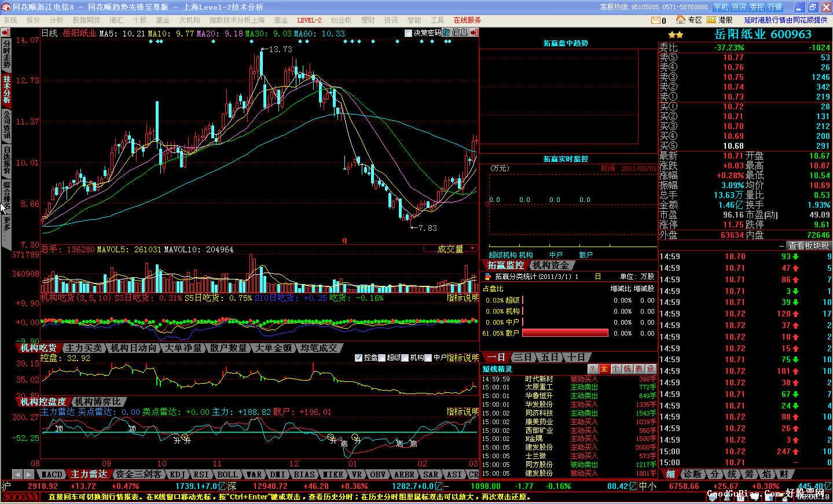Viewport: 833px width, 504px height.
Task: Switch to the 大单净量 tab
Action: click(184, 348)
